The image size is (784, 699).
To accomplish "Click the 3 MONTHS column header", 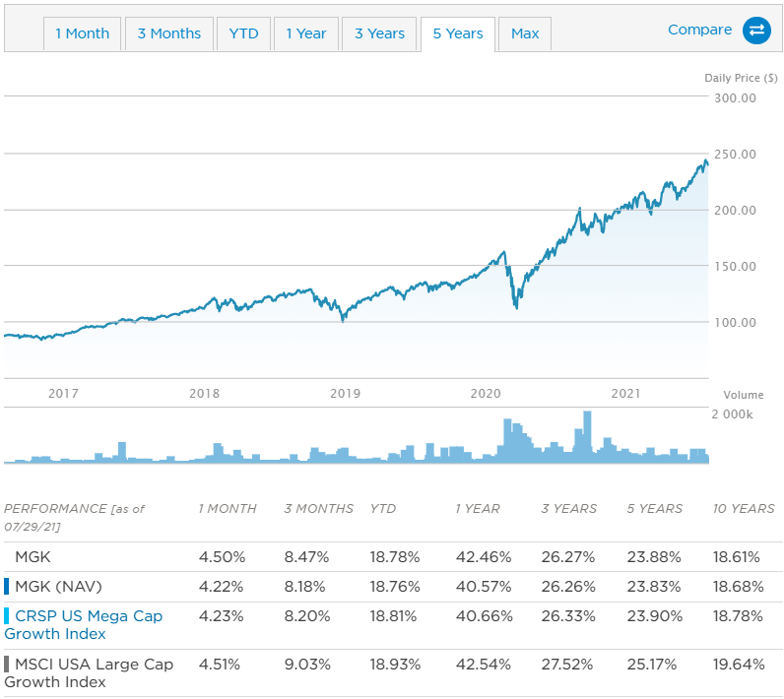I will point(319,509).
